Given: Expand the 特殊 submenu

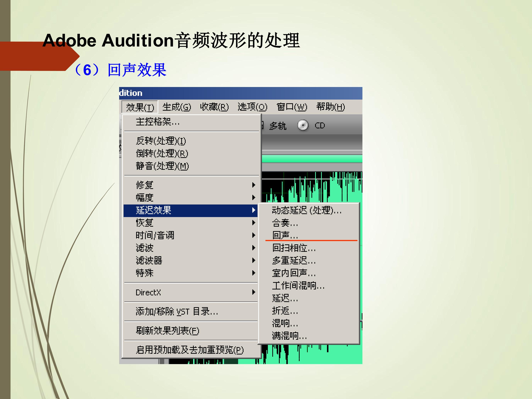Looking at the screenshot, I should 190,273.
